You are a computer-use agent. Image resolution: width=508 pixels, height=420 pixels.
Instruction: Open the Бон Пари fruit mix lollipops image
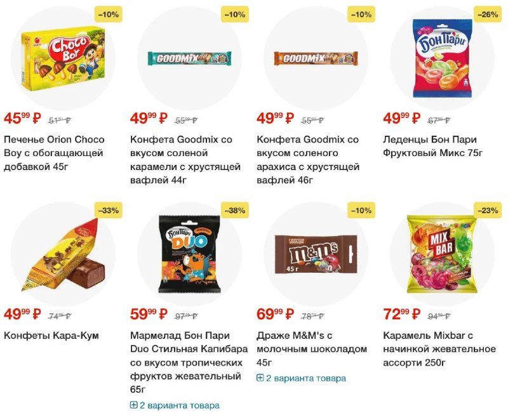[x=442, y=58]
